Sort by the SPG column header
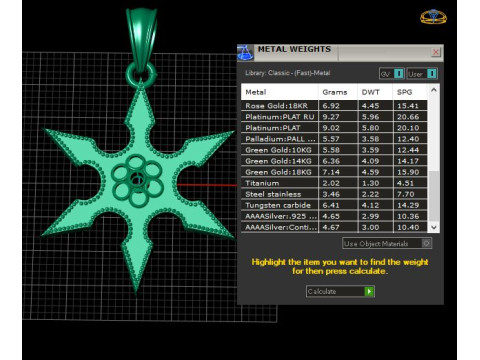This screenshot has width=480, height=360. click(x=410, y=92)
